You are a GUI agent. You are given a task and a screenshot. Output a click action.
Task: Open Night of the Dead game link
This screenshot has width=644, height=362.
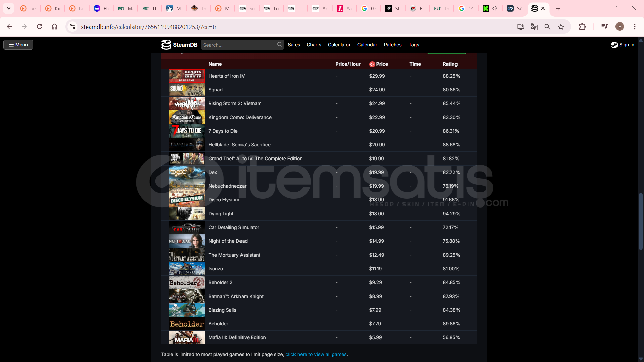(228, 241)
